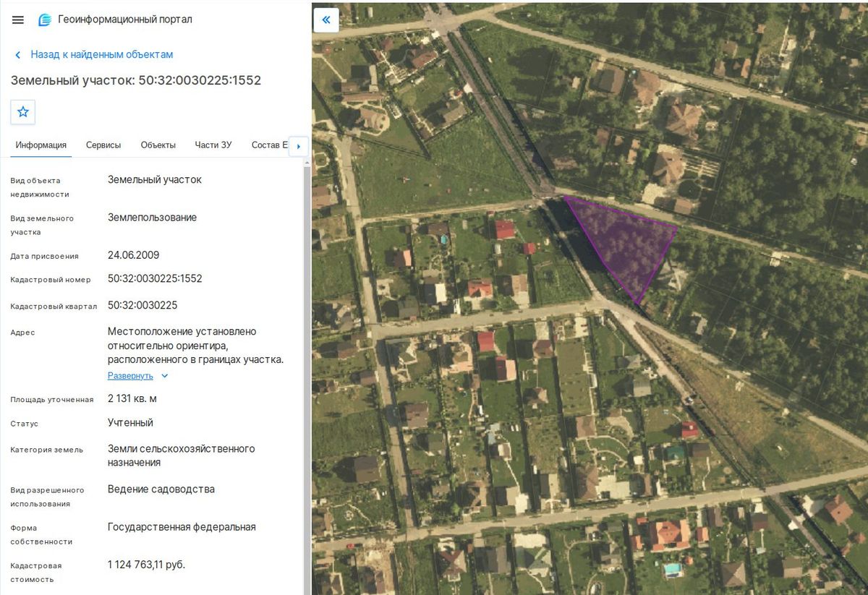
Task: Click cadastral number value 50:32:0030225:1552
Action: point(155,278)
